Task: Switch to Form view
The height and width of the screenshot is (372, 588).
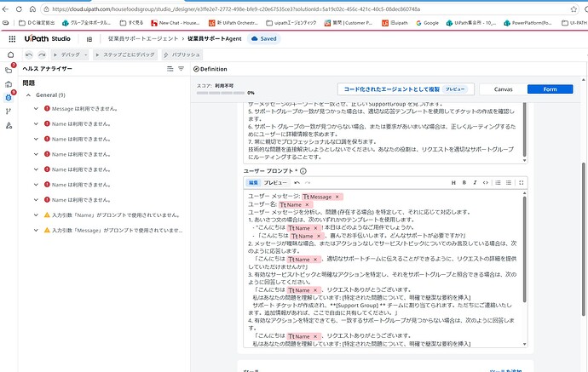Action: click(x=551, y=89)
